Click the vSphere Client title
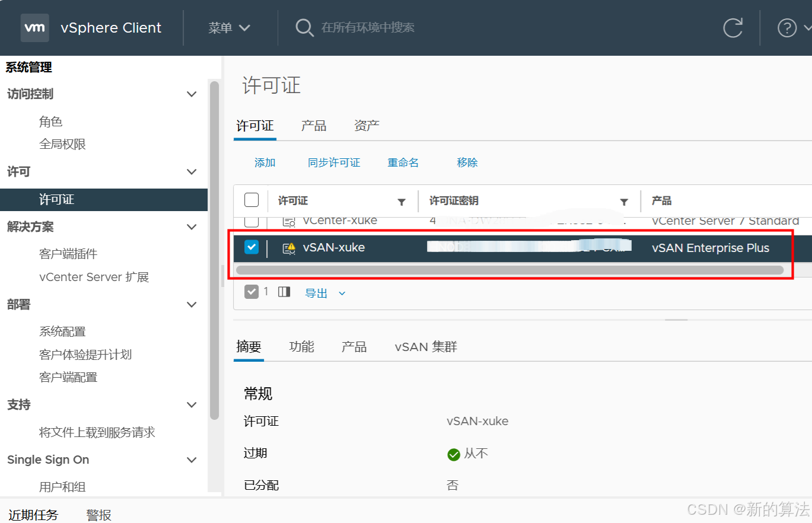Screen dimensions: 812x523 (x=111, y=28)
